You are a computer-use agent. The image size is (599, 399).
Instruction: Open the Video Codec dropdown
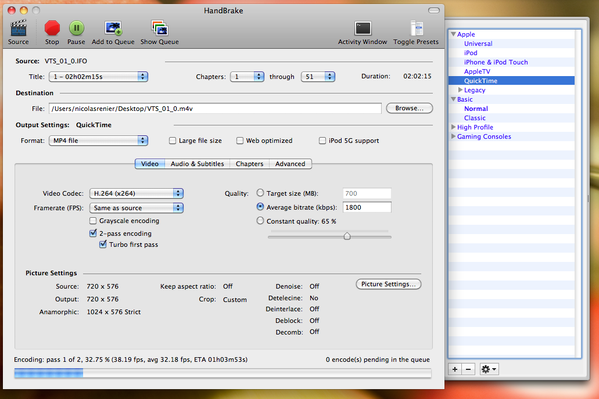(x=136, y=193)
